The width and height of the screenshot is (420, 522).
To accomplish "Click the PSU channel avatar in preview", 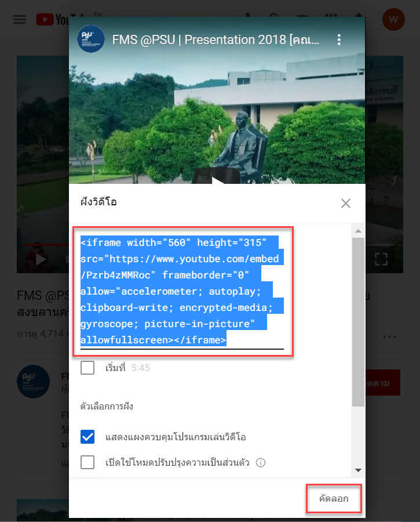I will click(91, 39).
